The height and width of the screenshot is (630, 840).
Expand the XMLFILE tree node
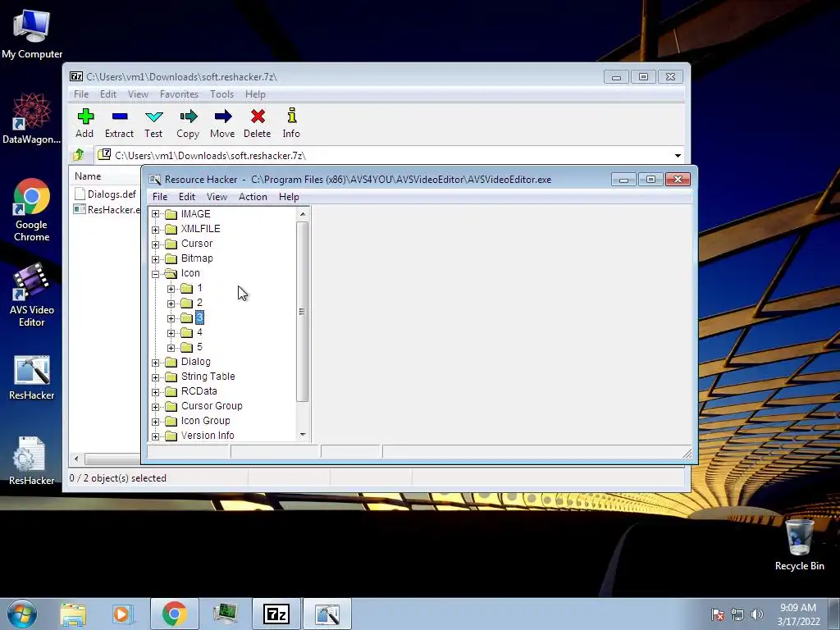[x=155, y=230]
